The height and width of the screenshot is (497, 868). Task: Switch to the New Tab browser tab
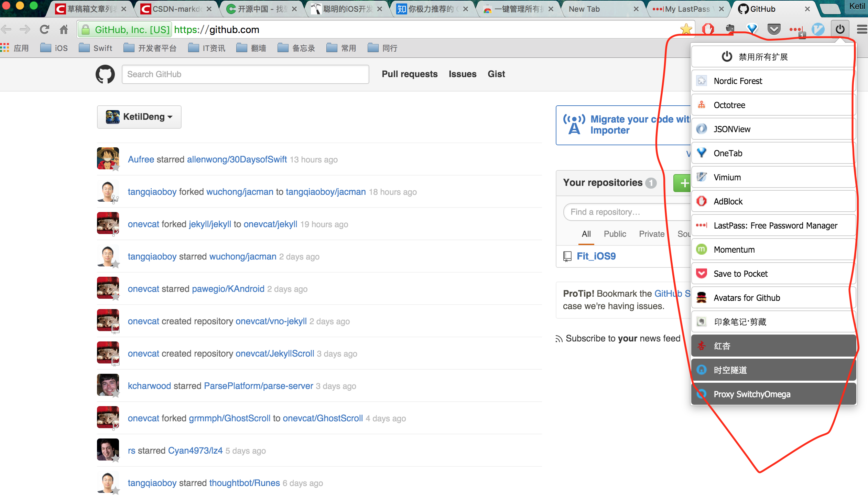click(603, 9)
